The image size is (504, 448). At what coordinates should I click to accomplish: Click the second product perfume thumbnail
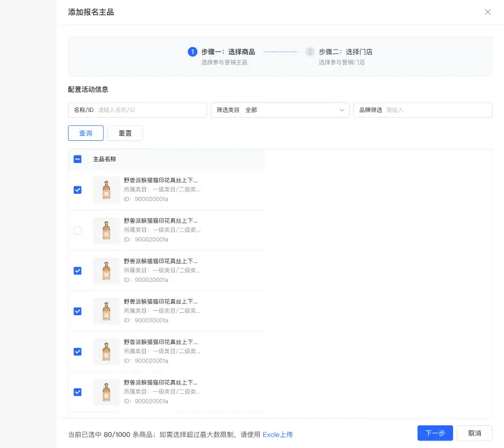(106, 230)
